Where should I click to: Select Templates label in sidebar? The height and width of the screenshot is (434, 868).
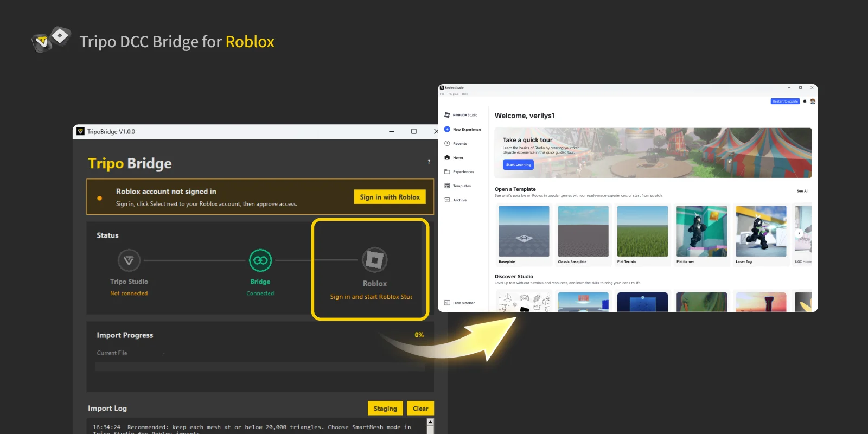click(x=462, y=186)
